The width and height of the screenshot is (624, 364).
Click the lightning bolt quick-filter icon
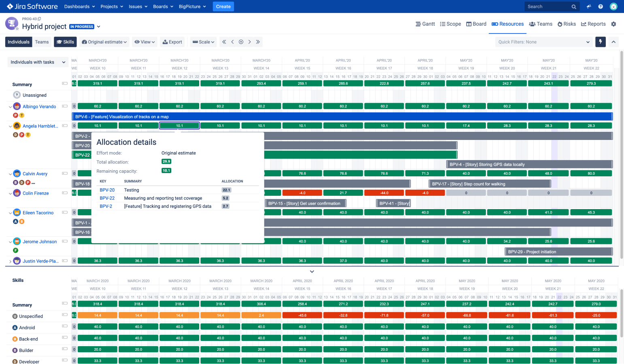(601, 42)
